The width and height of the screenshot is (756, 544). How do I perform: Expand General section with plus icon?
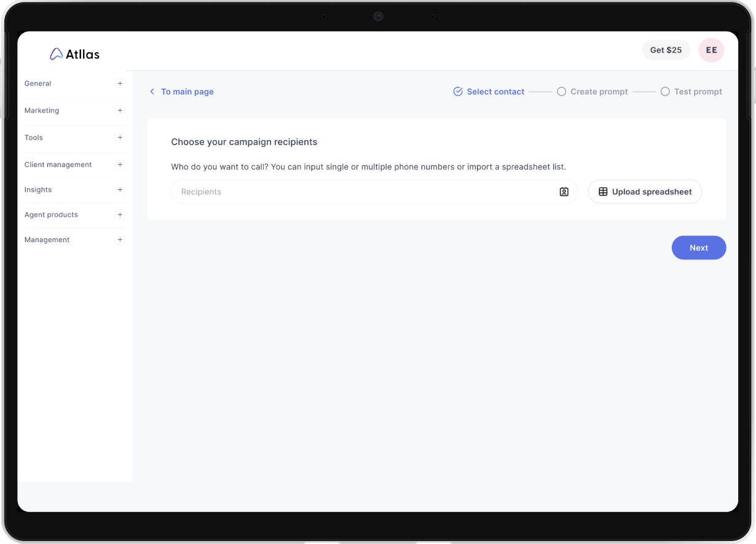tap(120, 84)
